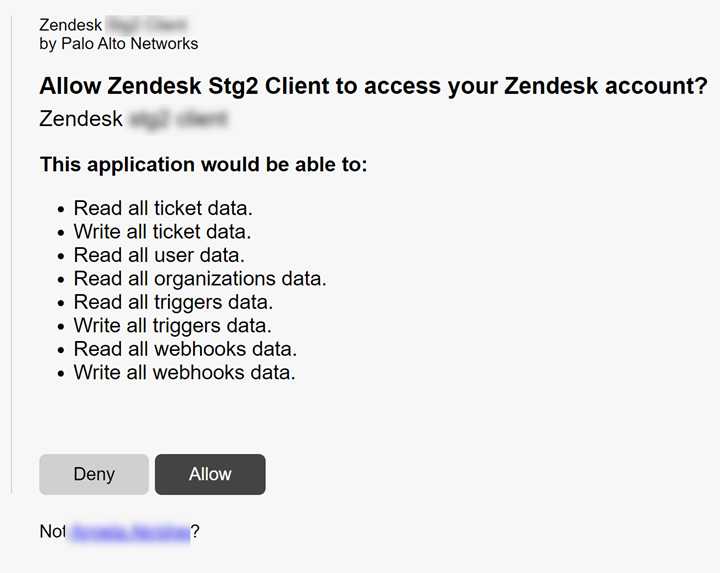
Task: Click bullet beside "Write all webhooks data."
Action: pos(61,373)
